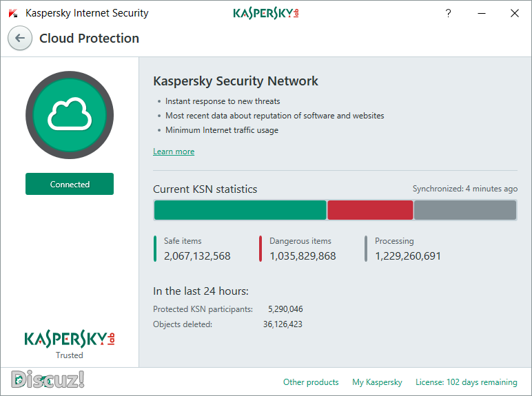Viewport: 532px width, 396px height.
Task: Click Objects deleted value 36,126,423
Action: click(283, 324)
